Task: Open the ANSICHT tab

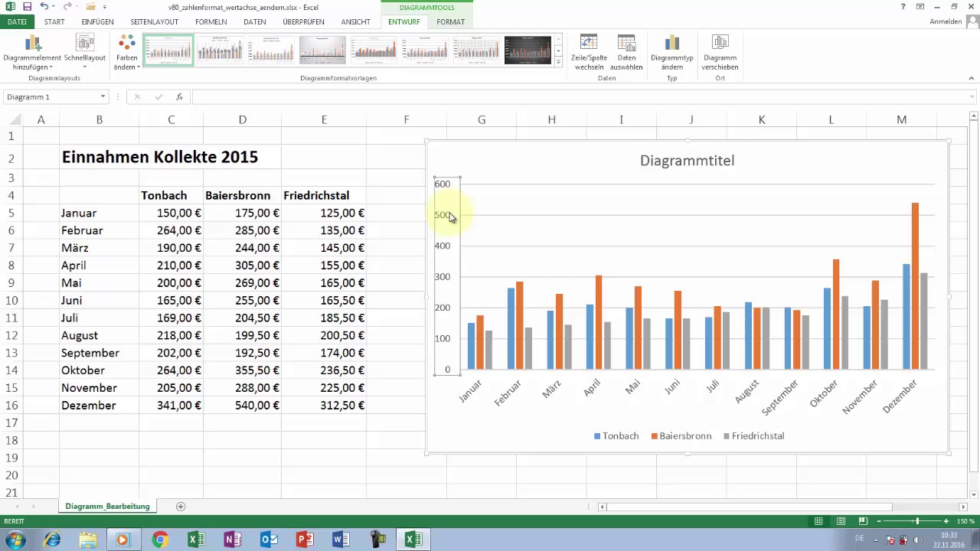Action: (356, 22)
